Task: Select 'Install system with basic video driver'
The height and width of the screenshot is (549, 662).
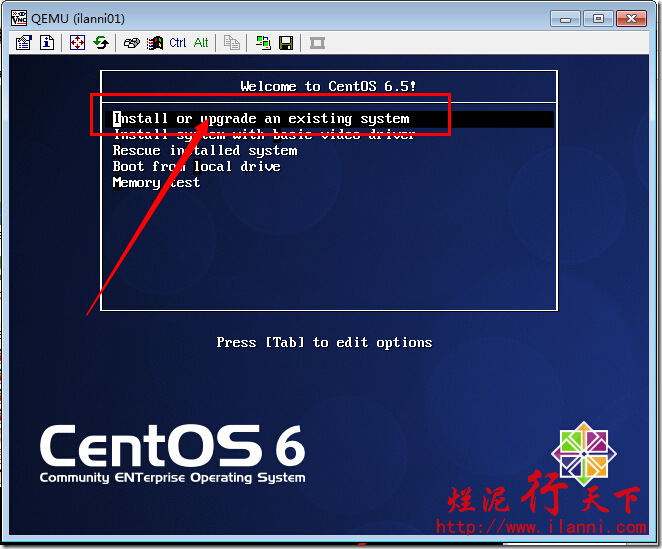Action: (x=264, y=135)
